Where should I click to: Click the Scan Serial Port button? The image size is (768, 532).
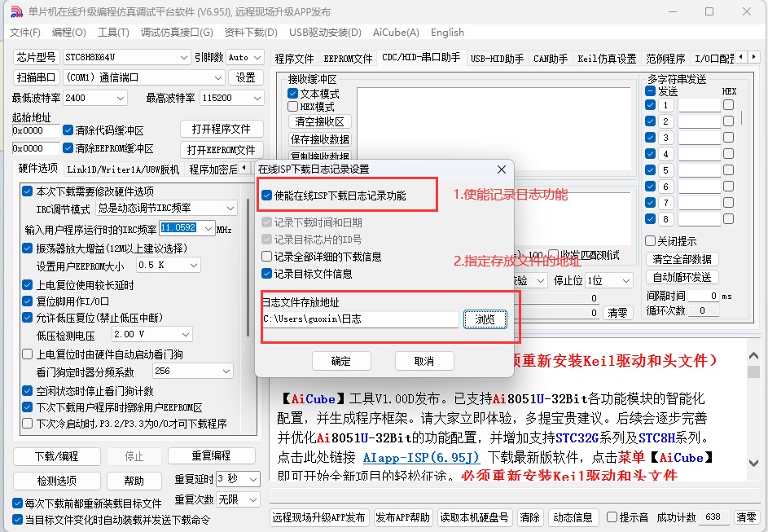coord(36,77)
